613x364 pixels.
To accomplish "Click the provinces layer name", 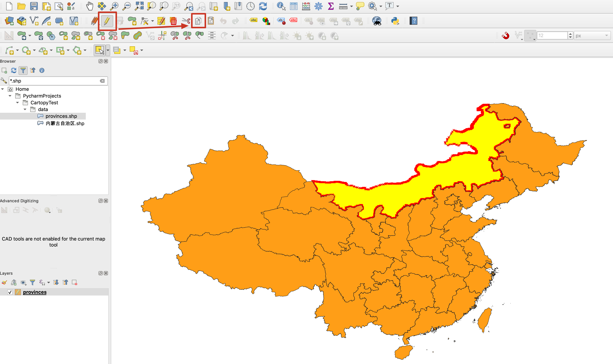I will 35,292.
